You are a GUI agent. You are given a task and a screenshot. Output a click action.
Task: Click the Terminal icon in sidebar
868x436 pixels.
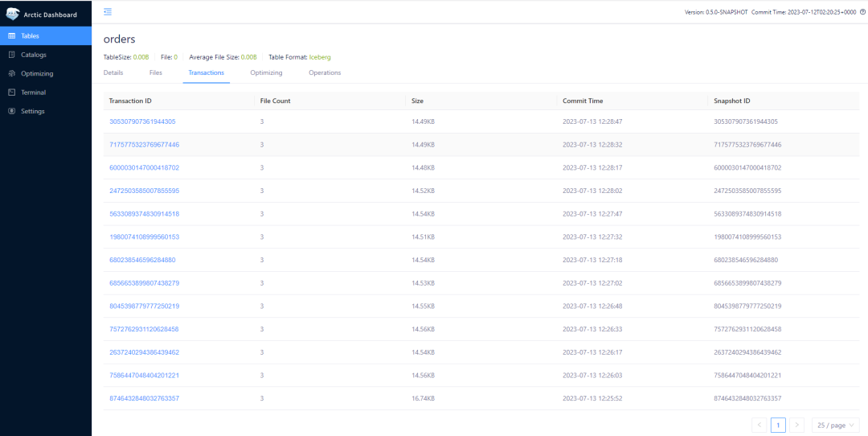point(11,93)
